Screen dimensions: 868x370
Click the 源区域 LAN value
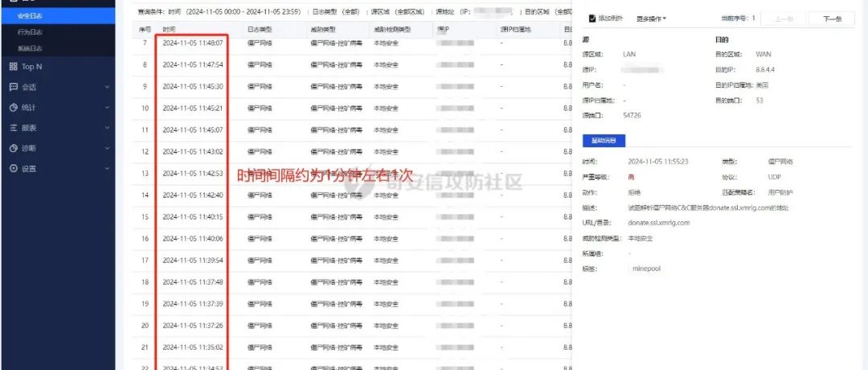pos(629,54)
